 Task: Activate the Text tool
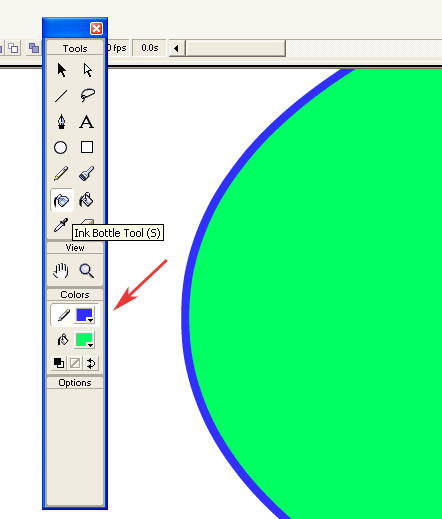click(87, 122)
